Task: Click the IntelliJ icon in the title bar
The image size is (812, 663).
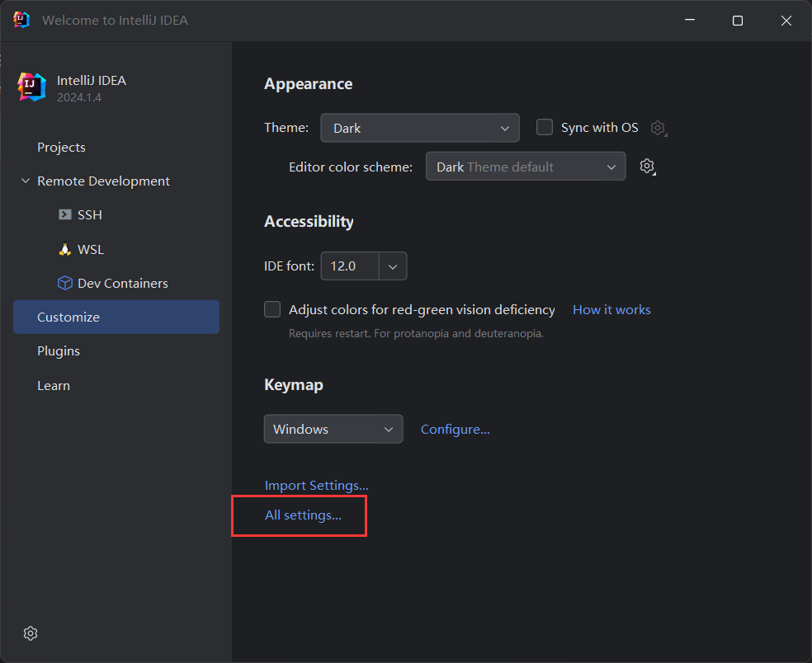Action: click(x=21, y=20)
